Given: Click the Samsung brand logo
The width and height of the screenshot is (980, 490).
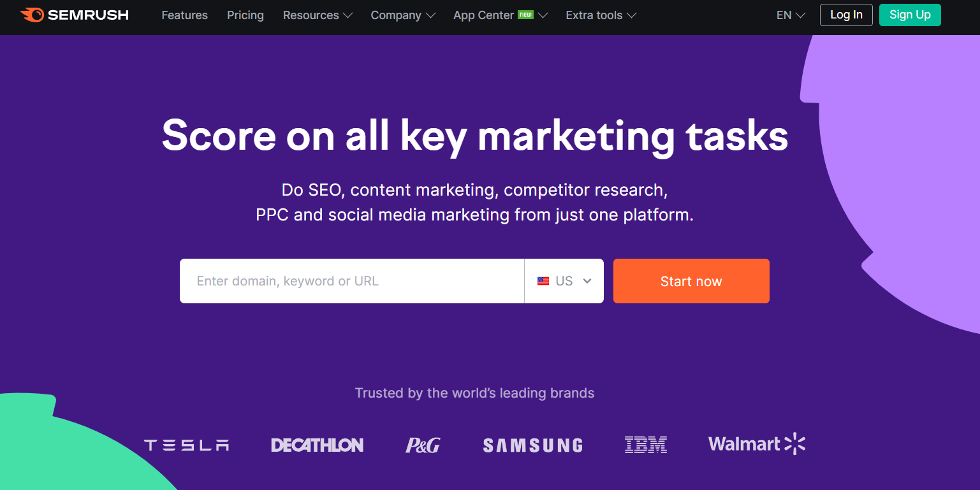Looking at the screenshot, I should 533,445.
